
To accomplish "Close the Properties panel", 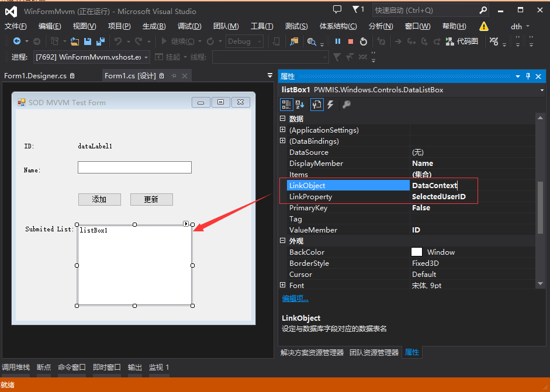I will click(538, 76).
